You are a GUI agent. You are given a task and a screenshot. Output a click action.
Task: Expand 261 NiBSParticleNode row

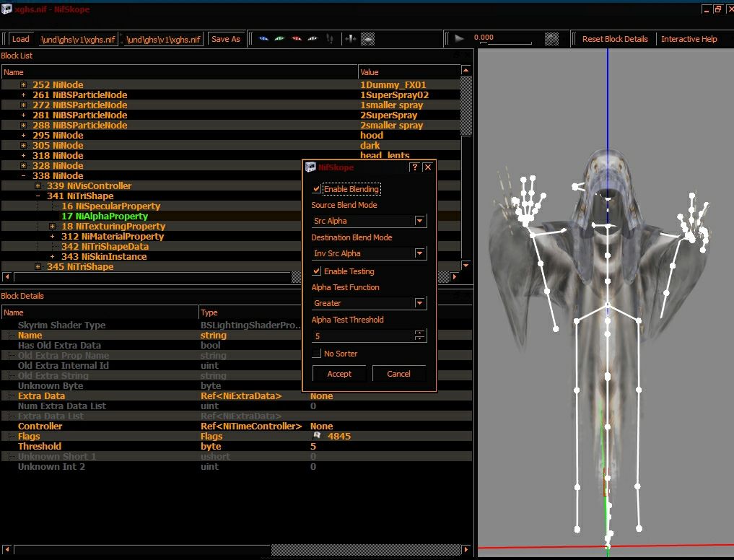[23, 95]
